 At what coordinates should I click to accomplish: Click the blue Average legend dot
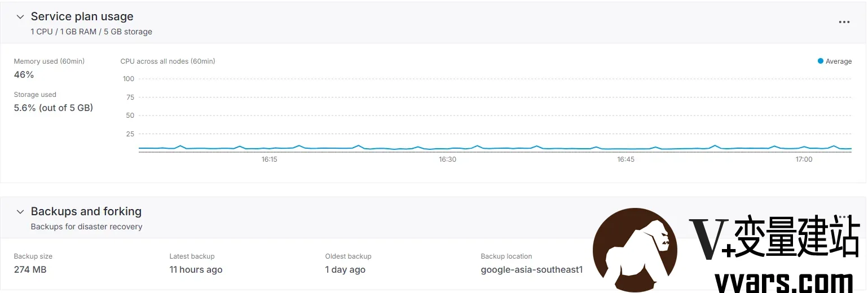coord(821,61)
